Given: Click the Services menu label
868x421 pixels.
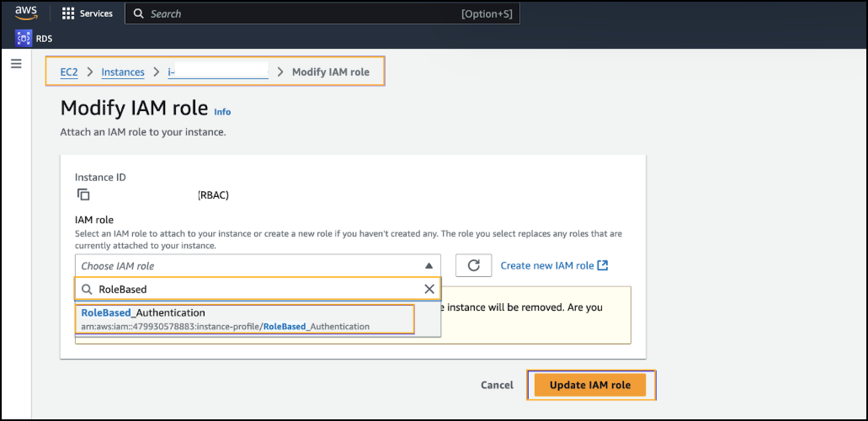Looking at the screenshot, I should 96,13.
